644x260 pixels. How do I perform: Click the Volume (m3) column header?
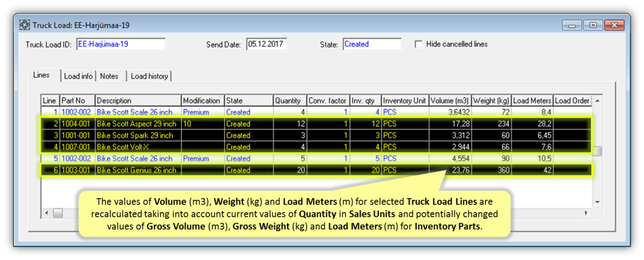click(x=450, y=101)
